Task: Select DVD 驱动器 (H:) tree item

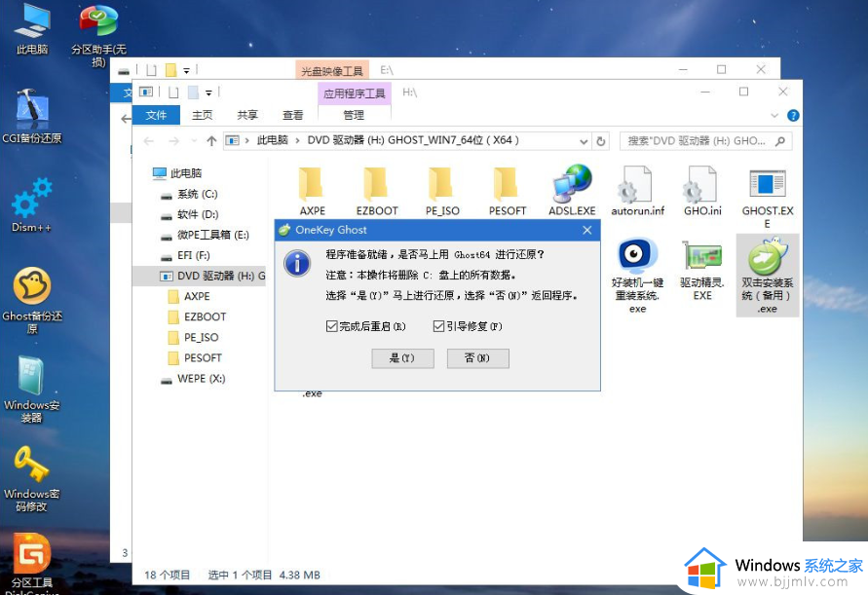Action: [x=200, y=276]
